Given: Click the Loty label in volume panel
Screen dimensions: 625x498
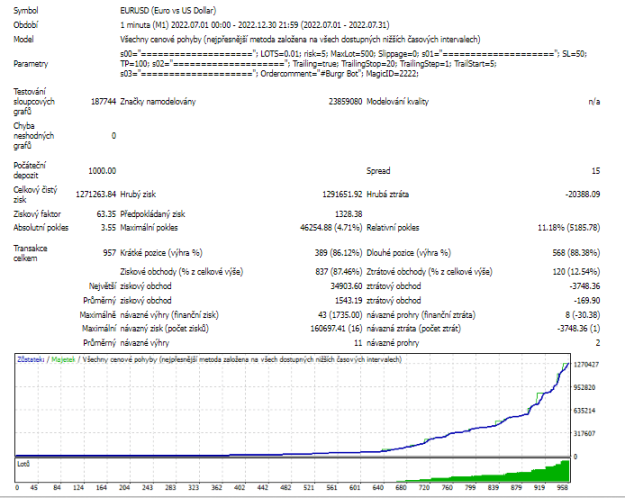Looking at the screenshot, I should click(24, 464).
